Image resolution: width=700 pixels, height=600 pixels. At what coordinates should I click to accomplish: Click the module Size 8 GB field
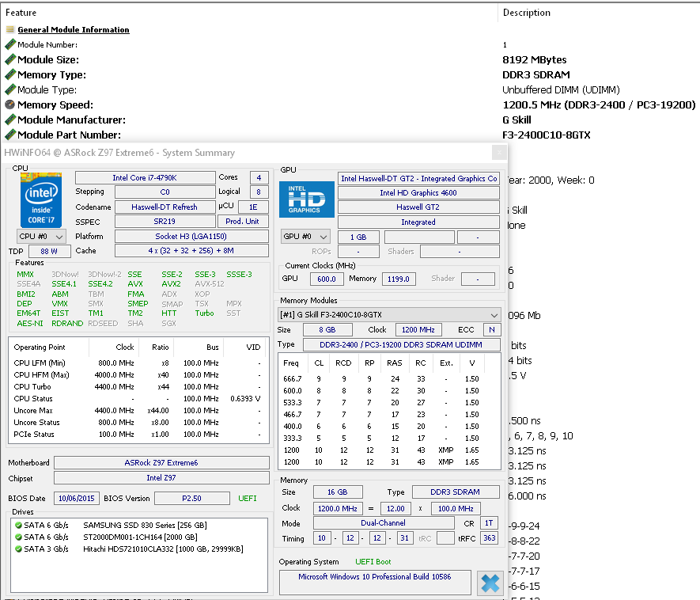click(327, 330)
